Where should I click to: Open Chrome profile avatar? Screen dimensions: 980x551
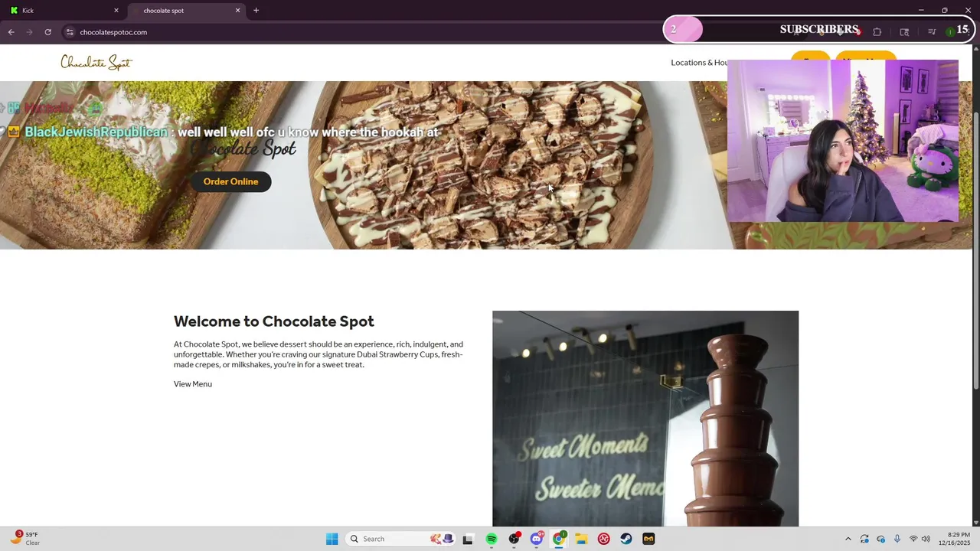[950, 32]
